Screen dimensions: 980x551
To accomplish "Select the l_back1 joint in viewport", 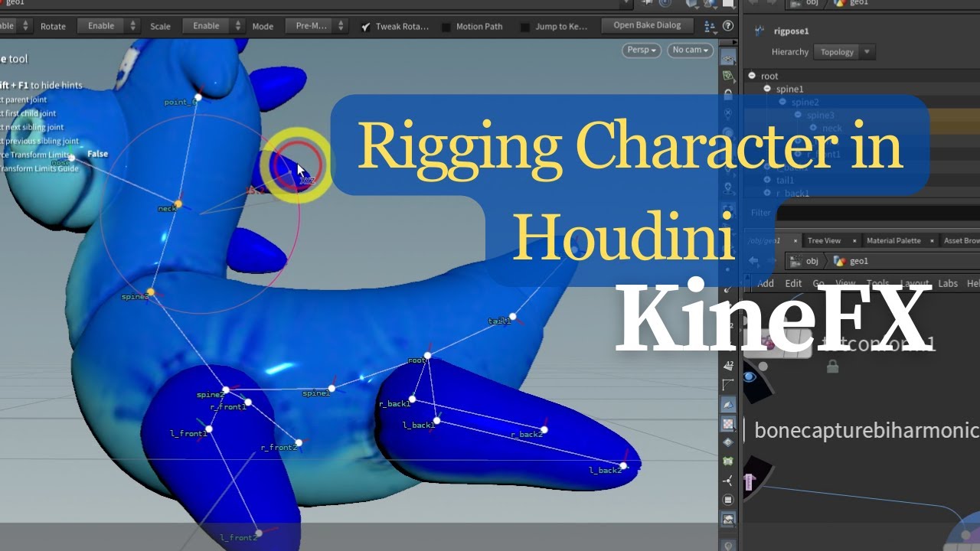I will [x=436, y=422].
